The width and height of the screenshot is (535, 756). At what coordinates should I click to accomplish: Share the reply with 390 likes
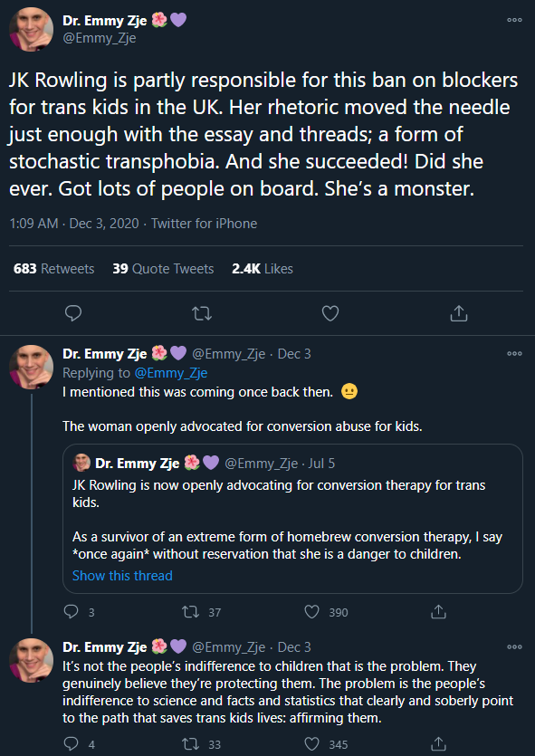coord(438,611)
